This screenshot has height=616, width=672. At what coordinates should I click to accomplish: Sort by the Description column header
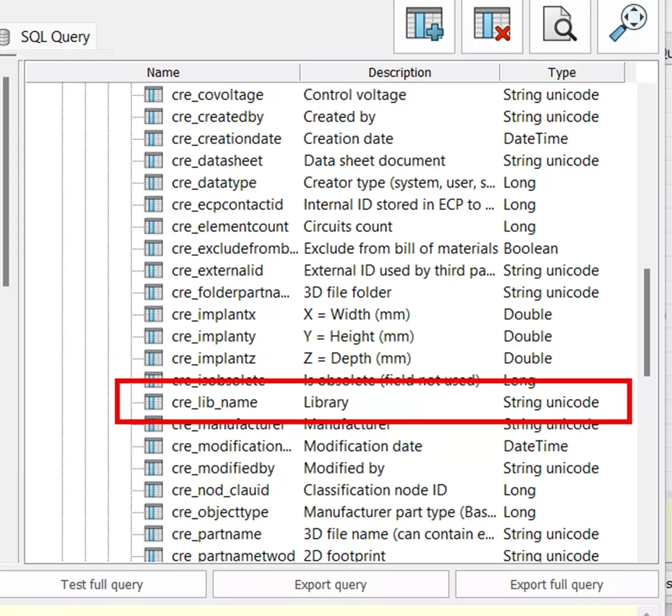399,72
